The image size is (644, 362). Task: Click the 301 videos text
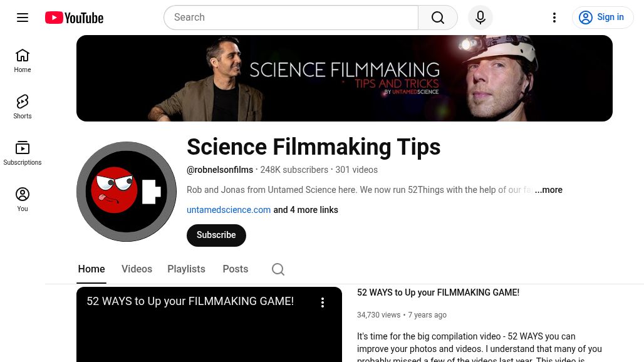point(356,170)
